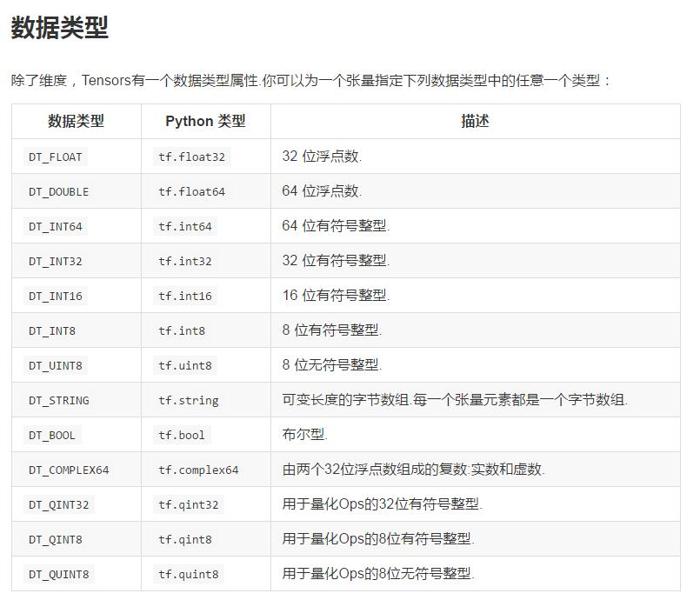
Task: Click the Python 类型 column header
Action: (x=205, y=121)
